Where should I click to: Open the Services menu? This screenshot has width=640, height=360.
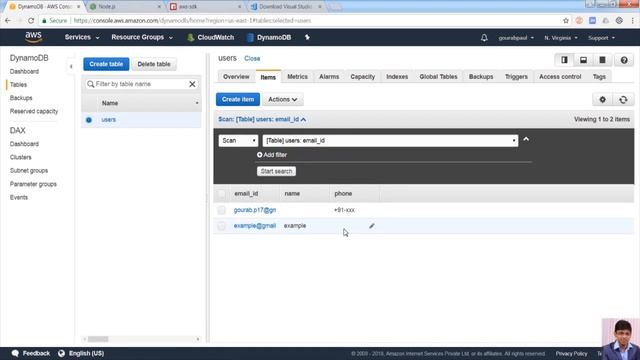coord(82,37)
